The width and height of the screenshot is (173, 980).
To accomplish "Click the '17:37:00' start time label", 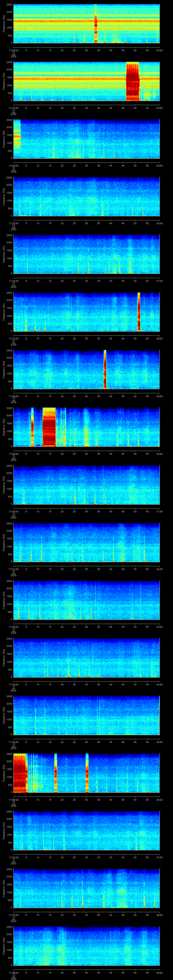I will click(x=13, y=915).
